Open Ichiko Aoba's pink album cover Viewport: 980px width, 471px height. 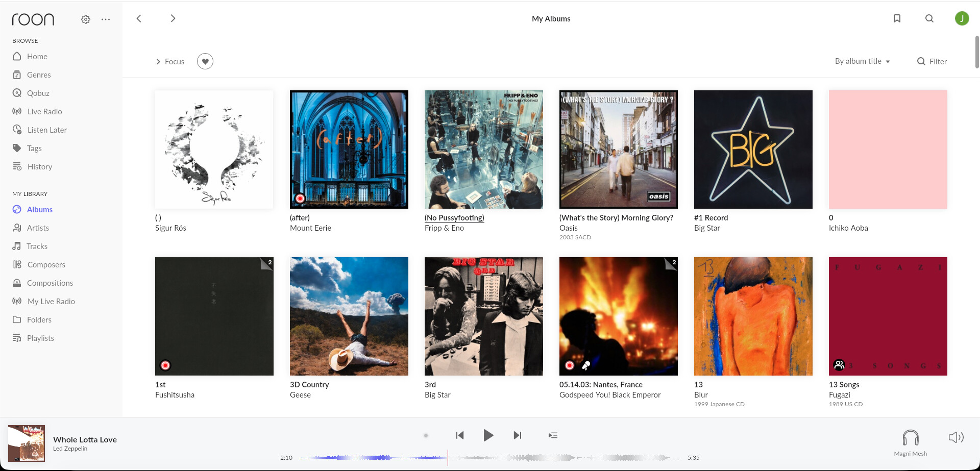888,150
